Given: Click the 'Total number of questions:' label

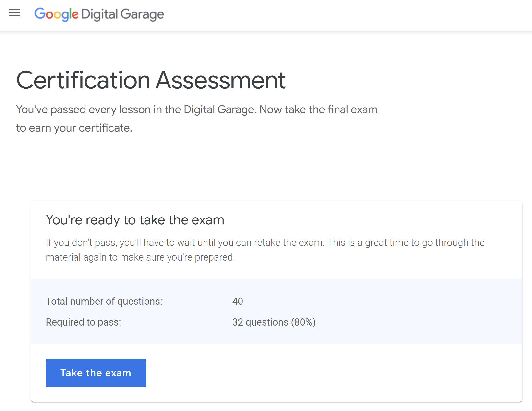Looking at the screenshot, I should 104,301.
